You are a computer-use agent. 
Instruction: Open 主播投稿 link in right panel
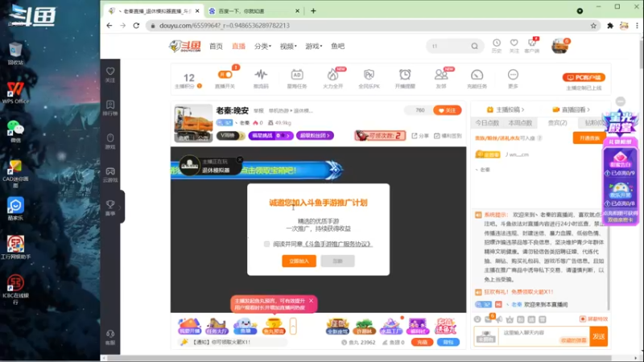point(506,109)
